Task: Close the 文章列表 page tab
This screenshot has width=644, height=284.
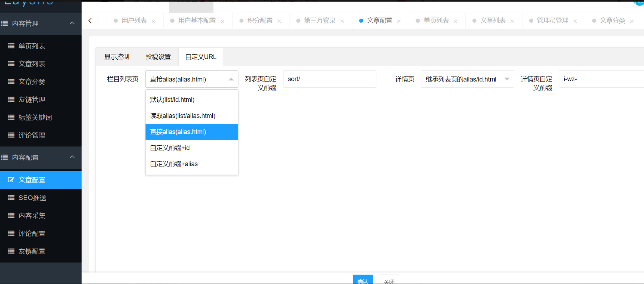Action: [512, 21]
